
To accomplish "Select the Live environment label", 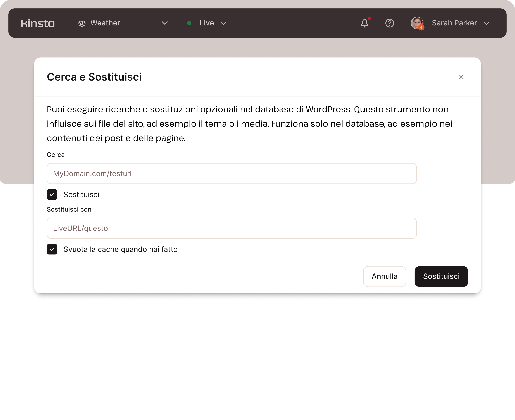I will 207,23.
